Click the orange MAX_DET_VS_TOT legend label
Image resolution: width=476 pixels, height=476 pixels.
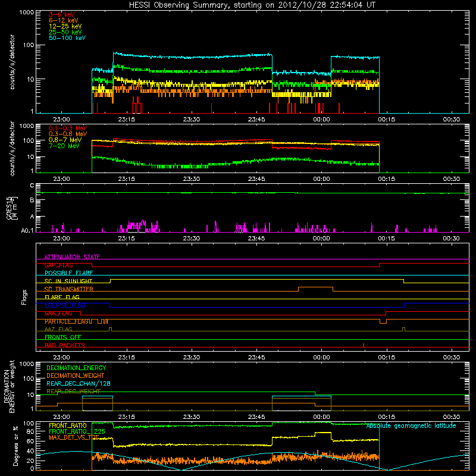pos(74,437)
